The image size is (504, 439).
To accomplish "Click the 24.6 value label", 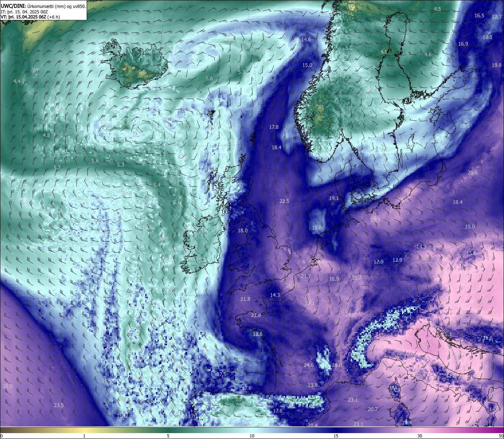I will click(x=309, y=365).
